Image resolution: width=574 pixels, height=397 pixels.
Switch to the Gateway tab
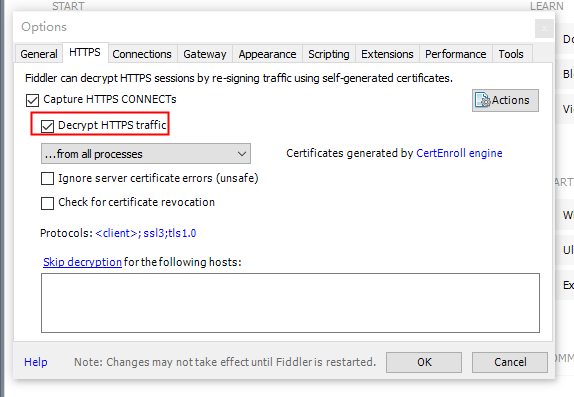205,54
